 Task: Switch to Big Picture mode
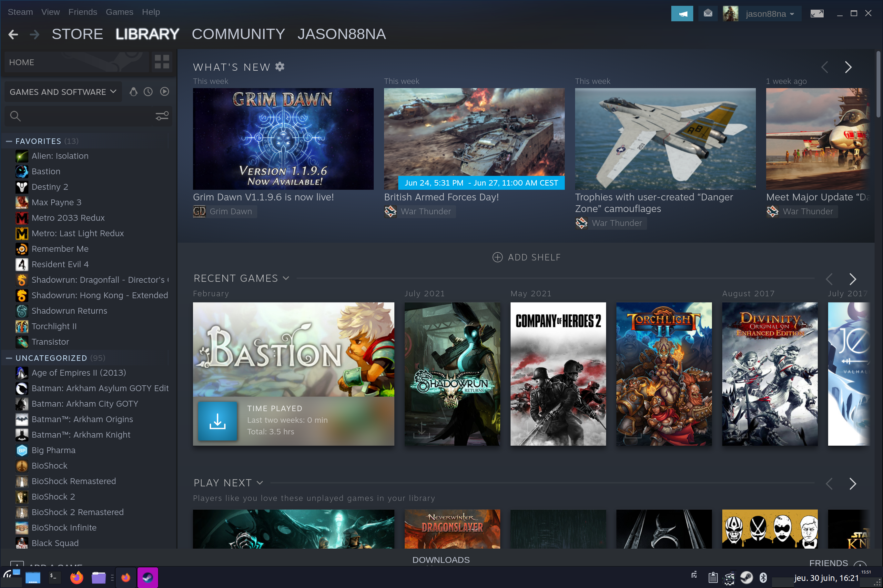(x=817, y=14)
